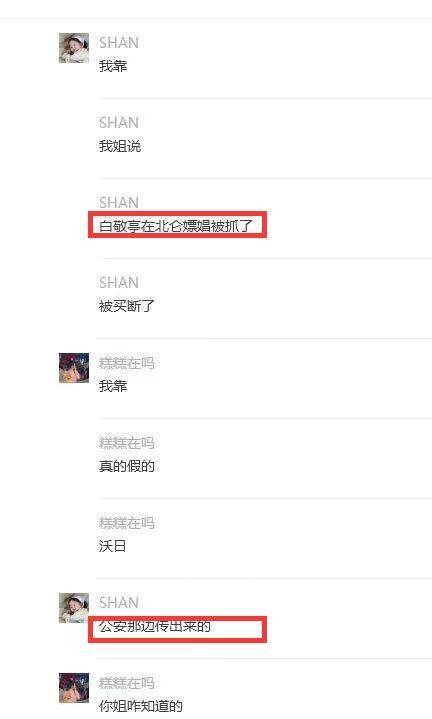Click 糕糕在吗's message "我靠"

point(113,386)
